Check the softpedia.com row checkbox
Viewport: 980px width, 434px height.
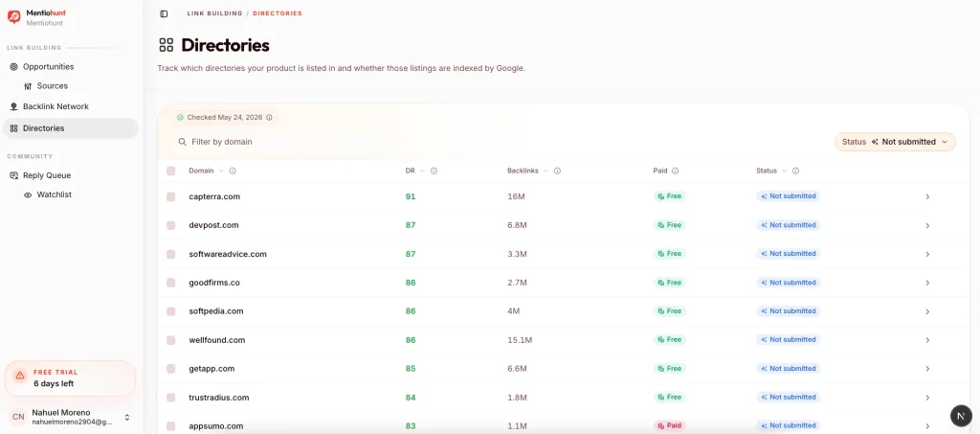[x=170, y=310]
